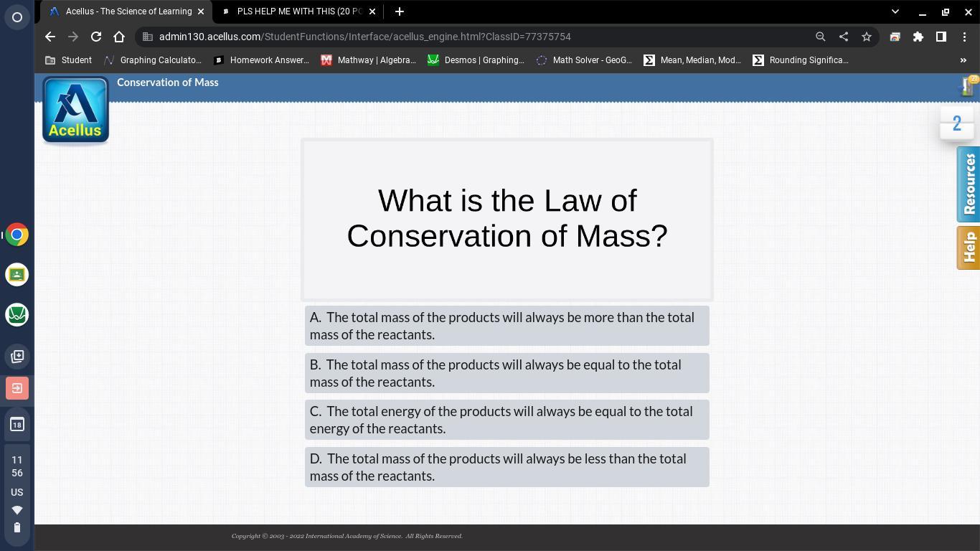Reload the page with the refresh icon
980x551 pixels.
coord(96,37)
